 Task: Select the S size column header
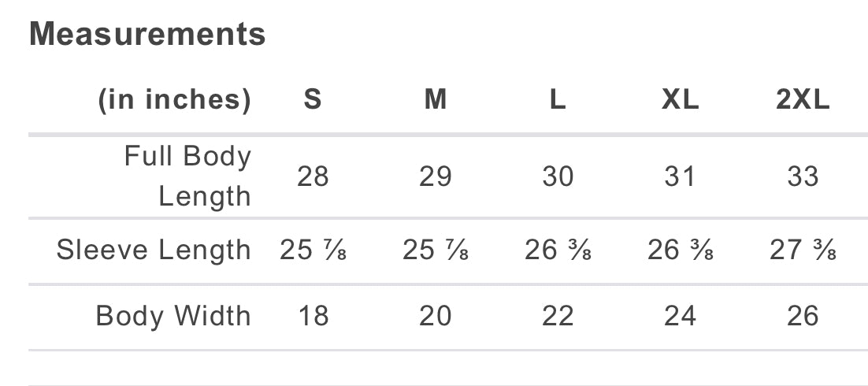(313, 100)
